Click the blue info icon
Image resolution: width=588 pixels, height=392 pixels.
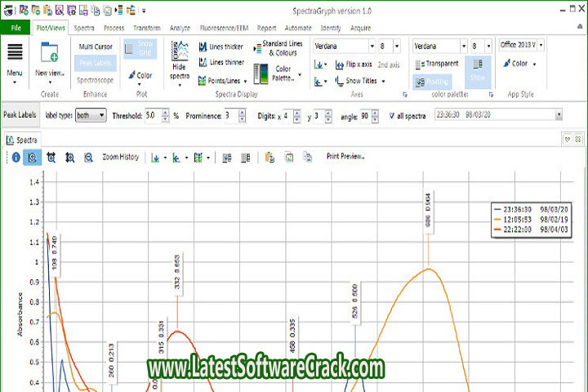pos(15,157)
